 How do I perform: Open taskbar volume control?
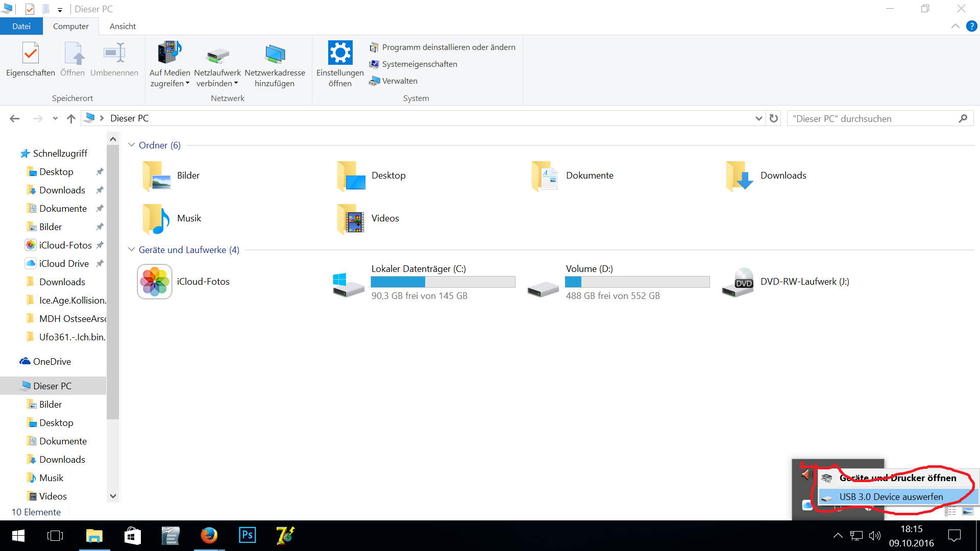[x=875, y=536]
